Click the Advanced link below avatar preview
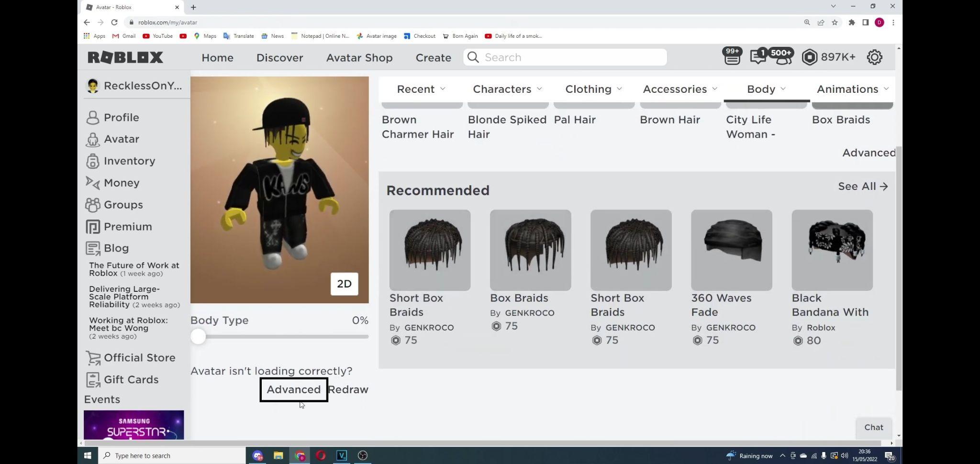This screenshot has width=980, height=464. point(293,389)
